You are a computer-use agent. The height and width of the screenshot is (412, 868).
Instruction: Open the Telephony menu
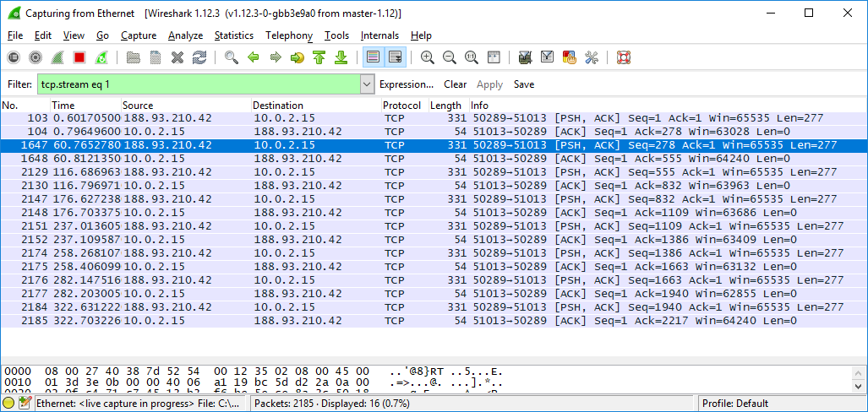(x=289, y=35)
